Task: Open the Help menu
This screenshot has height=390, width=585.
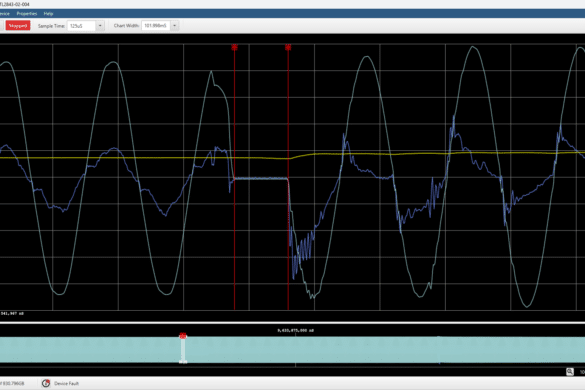Action: pyautogui.click(x=49, y=13)
